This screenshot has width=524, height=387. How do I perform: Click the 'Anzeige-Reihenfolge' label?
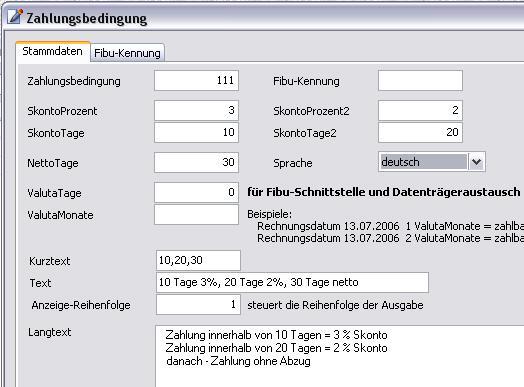[x=81, y=305]
